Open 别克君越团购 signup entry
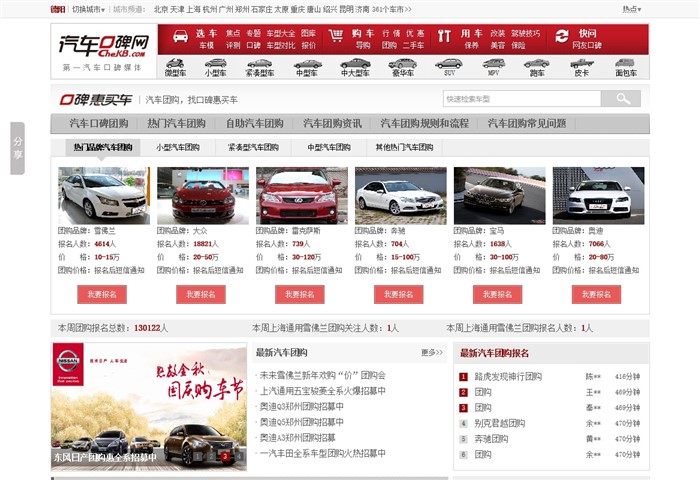The height and width of the screenshot is (480, 700). 500,423
